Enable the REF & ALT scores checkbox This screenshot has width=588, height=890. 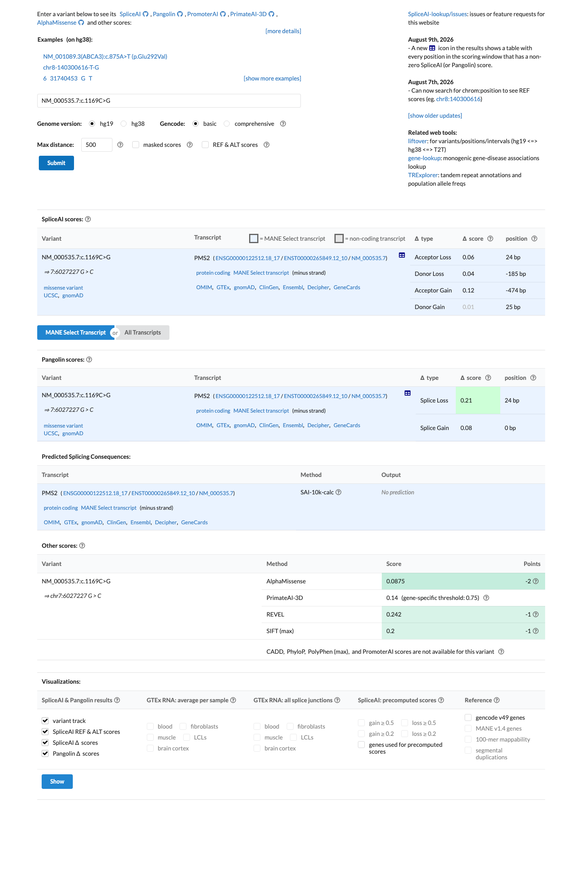[x=205, y=145]
